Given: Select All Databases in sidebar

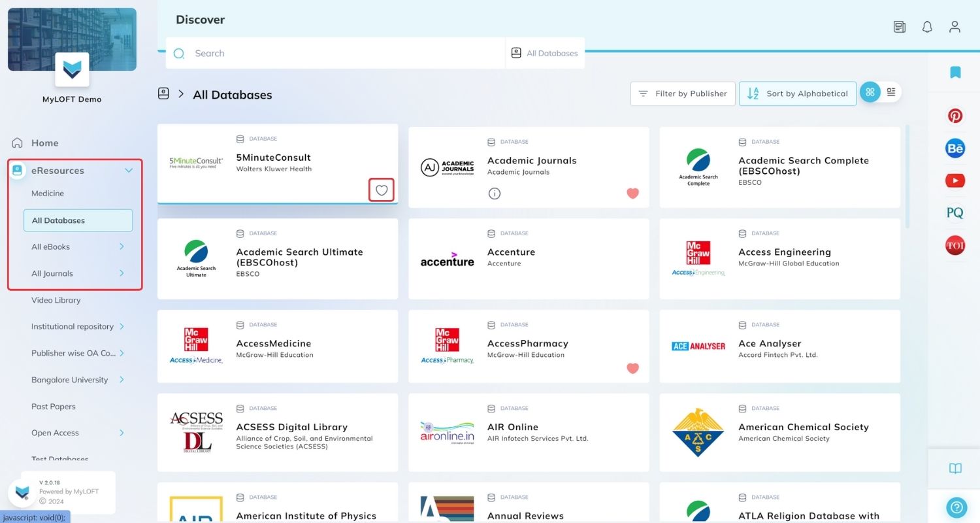Looking at the screenshot, I should point(78,220).
